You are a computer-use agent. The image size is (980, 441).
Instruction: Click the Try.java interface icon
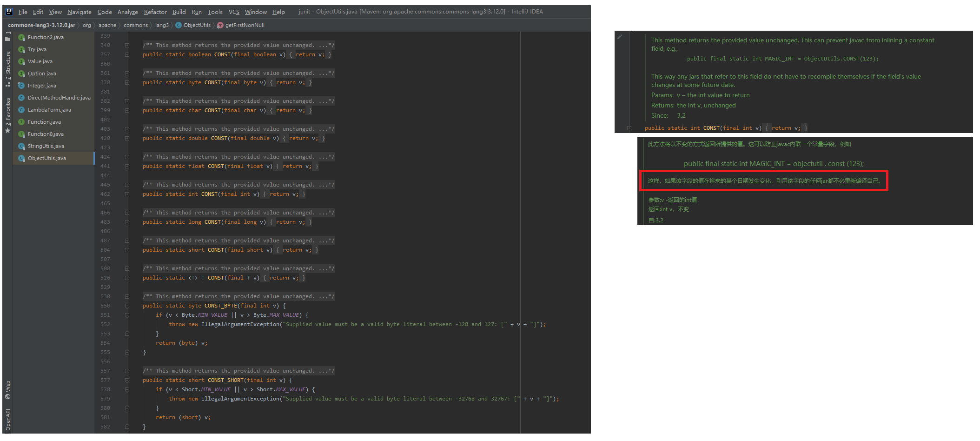coord(21,49)
